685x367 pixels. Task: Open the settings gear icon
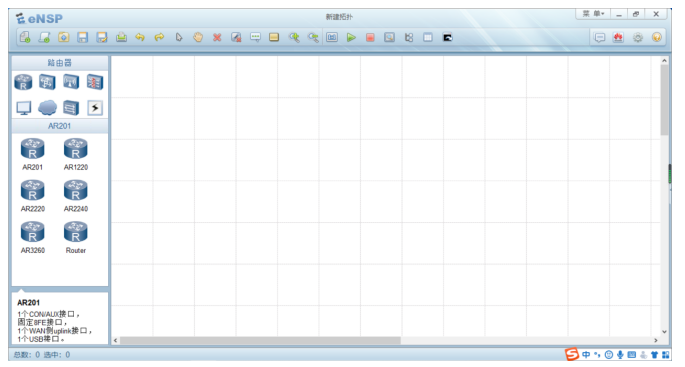coord(638,38)
